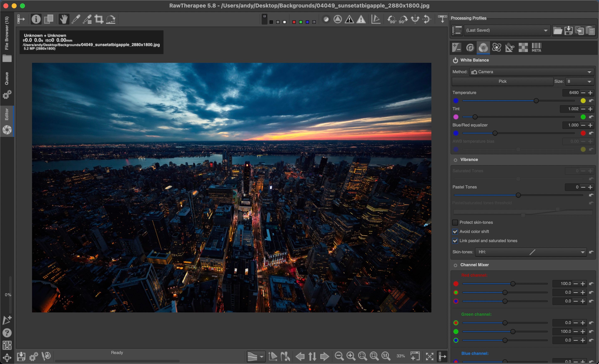The height and width of the screenshot is (364, 599).
Task: Select the Hand navigation tool
Action: (x=64, y=19)
